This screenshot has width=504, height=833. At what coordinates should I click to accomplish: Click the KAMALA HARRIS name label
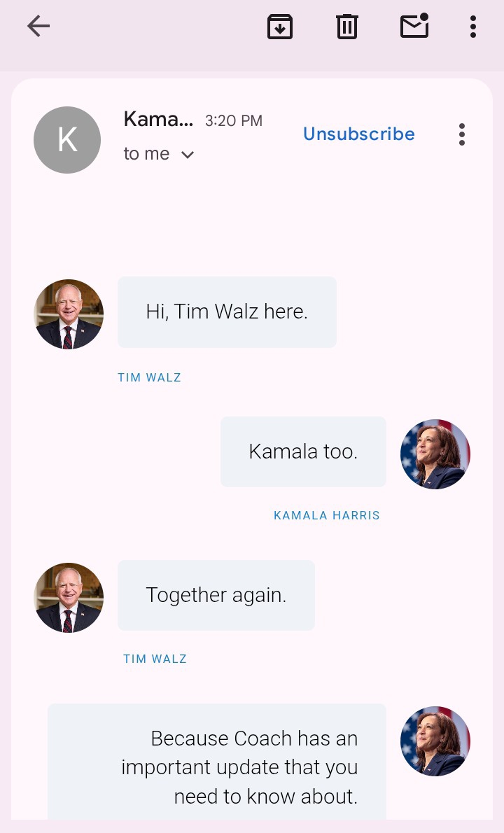(327, 515)
